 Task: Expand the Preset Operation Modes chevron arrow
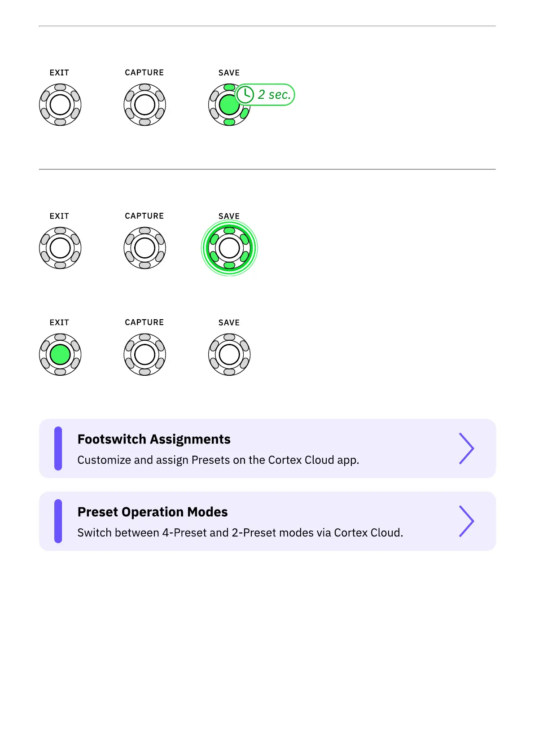pyautogui.click(x=466, y=521)
